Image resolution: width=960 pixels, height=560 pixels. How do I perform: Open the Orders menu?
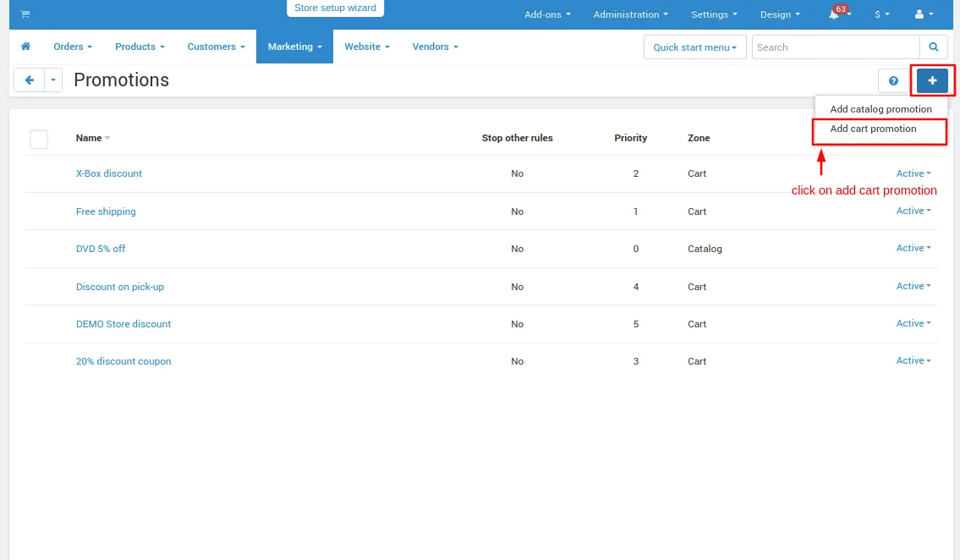coord(73,47)
